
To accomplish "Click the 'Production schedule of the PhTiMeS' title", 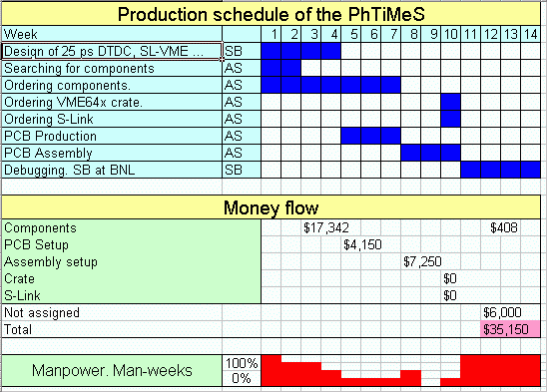I will click(x=272, y=14).
